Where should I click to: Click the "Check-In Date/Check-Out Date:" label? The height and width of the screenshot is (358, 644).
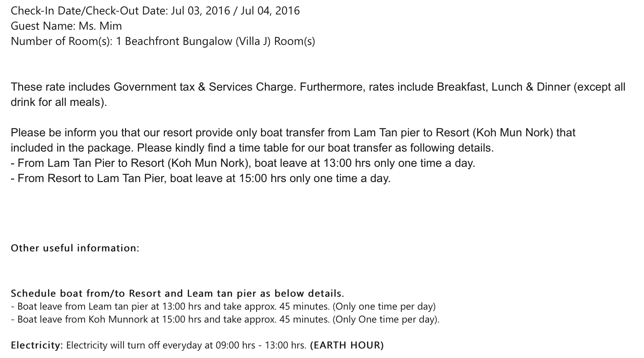tap(89, 11)
